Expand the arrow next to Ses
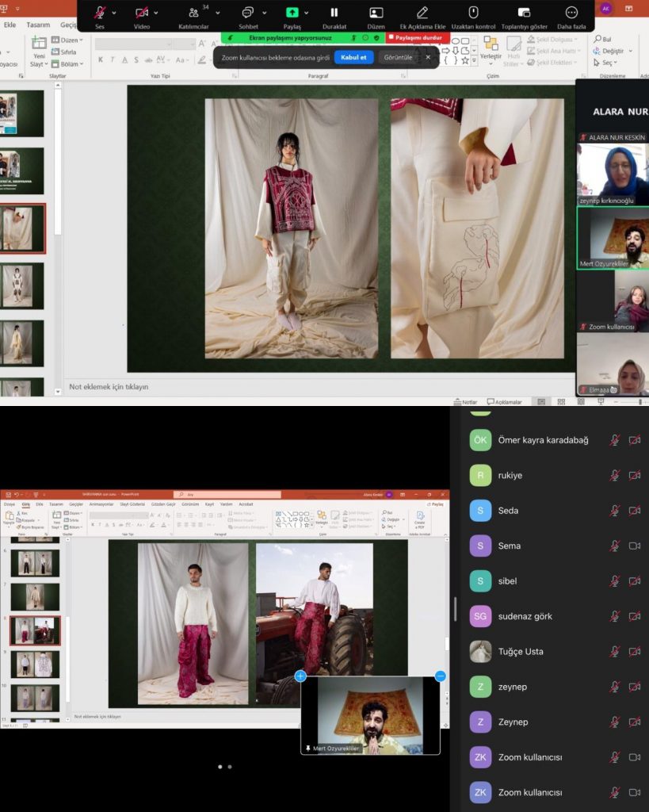This screenshot has width=649, height=812. coord(115,13)
